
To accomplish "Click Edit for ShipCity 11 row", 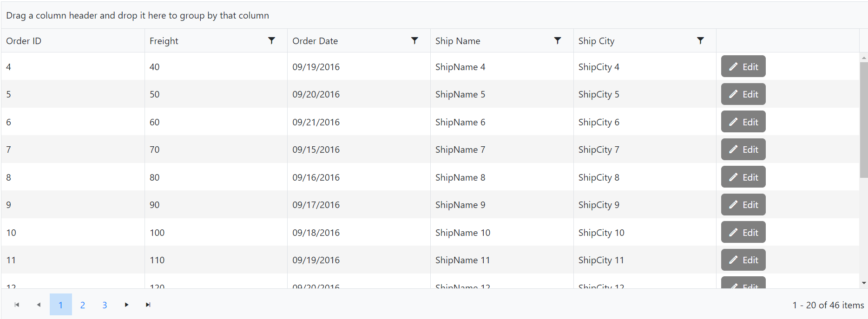I will point(743,260).
